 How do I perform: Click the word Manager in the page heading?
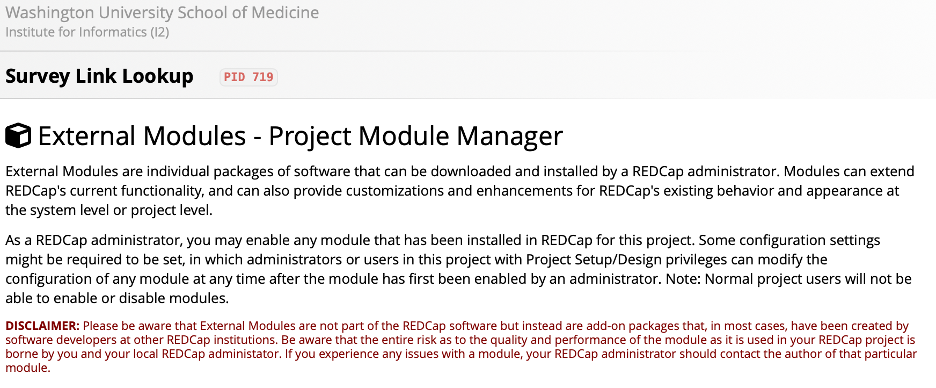click(x=510, y=136)
